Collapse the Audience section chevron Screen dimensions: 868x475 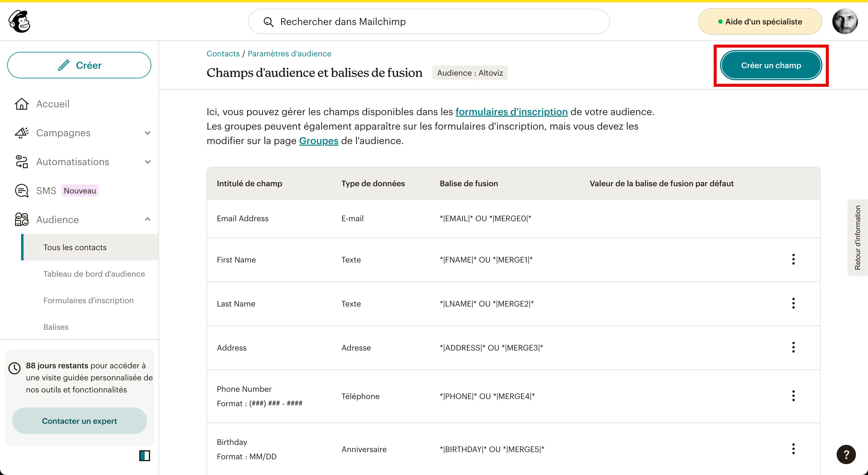[x=148, y=219]
